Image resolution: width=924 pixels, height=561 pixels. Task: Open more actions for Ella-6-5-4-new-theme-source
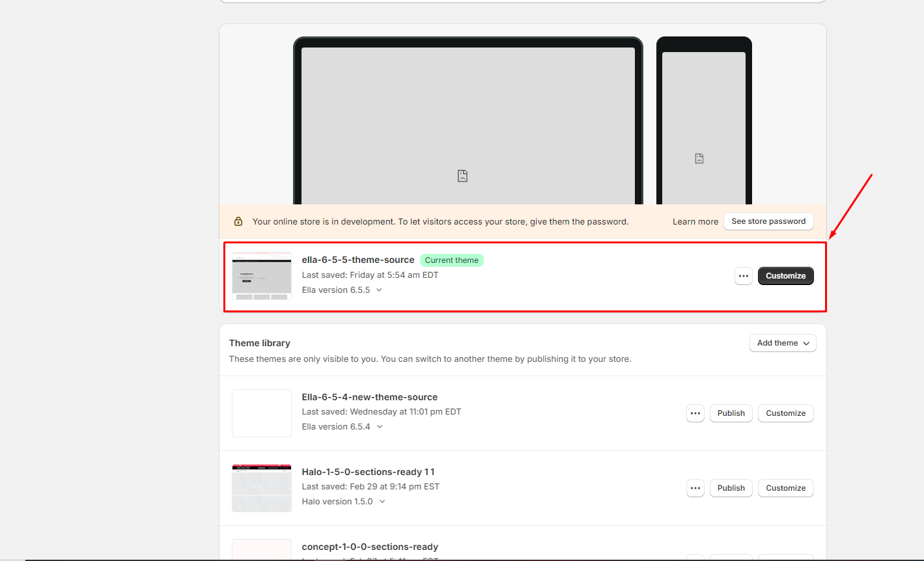[x=695, y=413]
